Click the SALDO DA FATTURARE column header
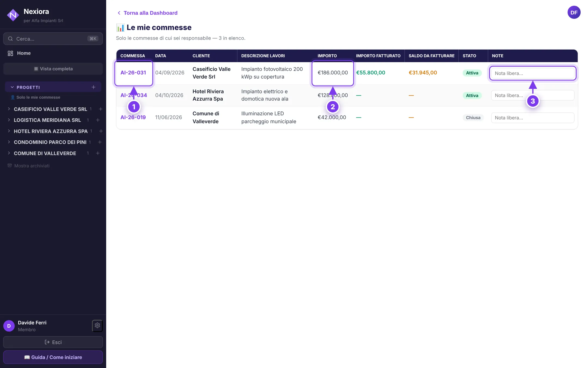 coord(431,56)
